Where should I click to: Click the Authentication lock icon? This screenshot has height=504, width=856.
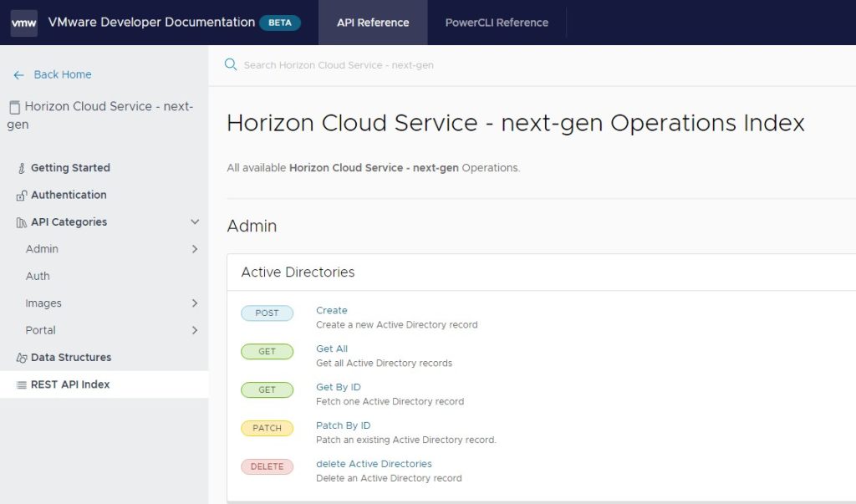tap(22, 196)
